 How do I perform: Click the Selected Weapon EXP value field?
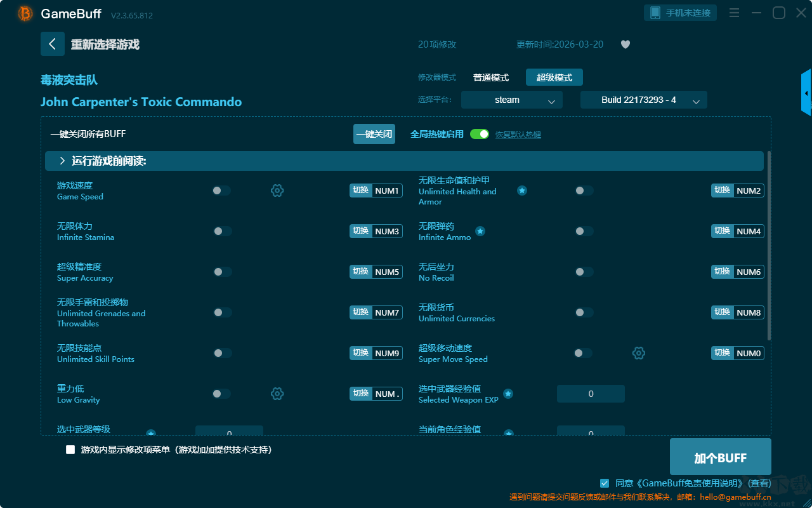tap(591, 394)
